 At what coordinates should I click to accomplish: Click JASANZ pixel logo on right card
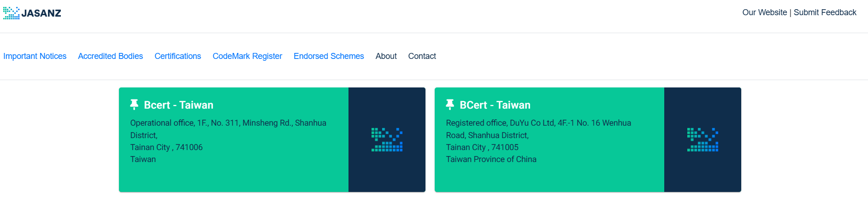pos(703,139)
